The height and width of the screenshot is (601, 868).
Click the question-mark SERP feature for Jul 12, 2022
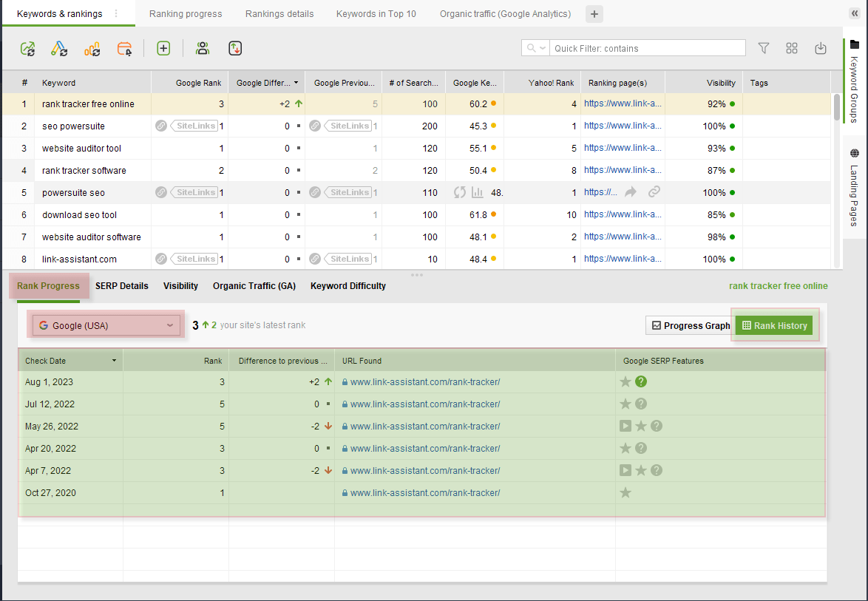tap(641, 404)
